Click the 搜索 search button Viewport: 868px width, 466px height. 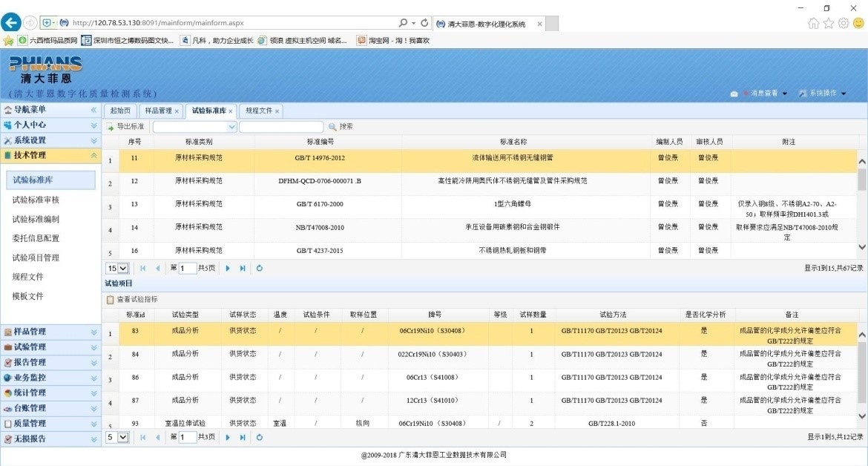tap(341, 127)
